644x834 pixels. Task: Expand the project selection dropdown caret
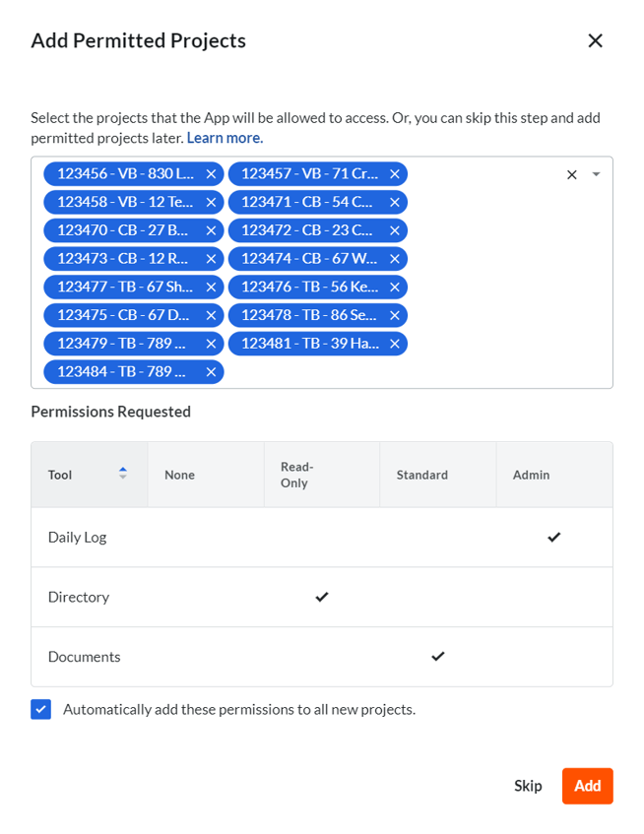595,173
